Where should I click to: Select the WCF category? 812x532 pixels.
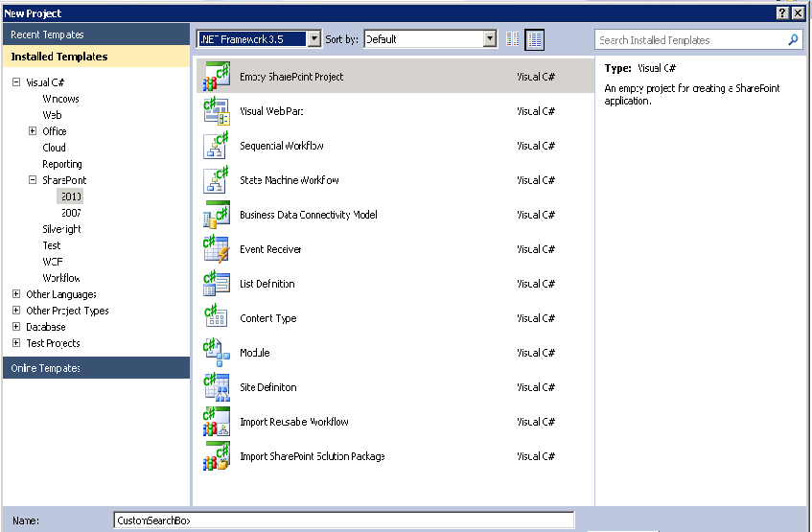click(x=53, y=262)
